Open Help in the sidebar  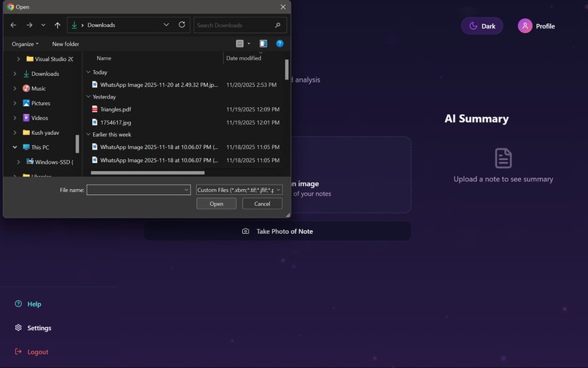[28, 304]
